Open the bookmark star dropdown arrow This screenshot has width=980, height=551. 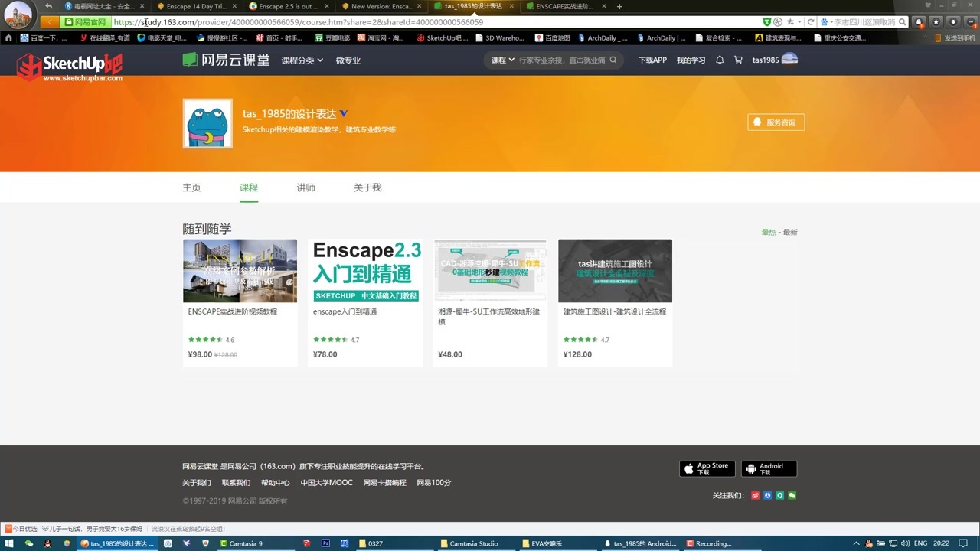799,22
